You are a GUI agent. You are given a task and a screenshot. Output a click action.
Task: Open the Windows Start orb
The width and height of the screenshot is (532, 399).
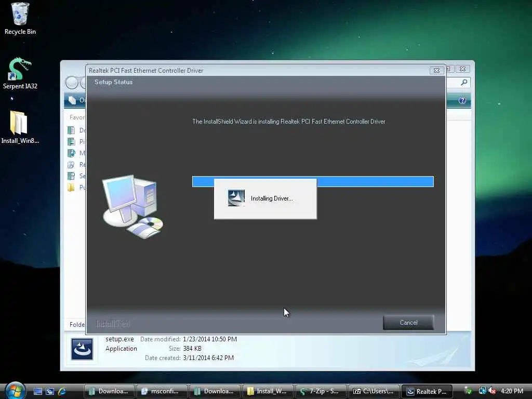click(x=15, y=391)
